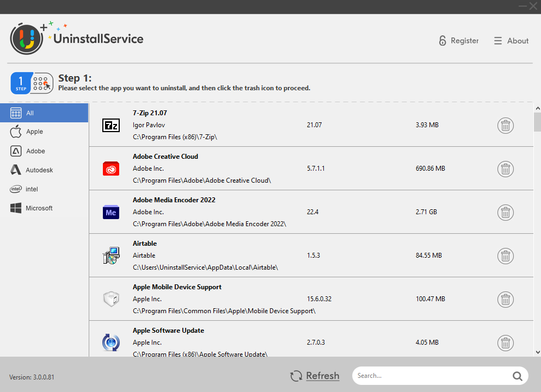Select the "7-Zip 21.07" title
541x392 pixels.
click(x=150, y=113)
